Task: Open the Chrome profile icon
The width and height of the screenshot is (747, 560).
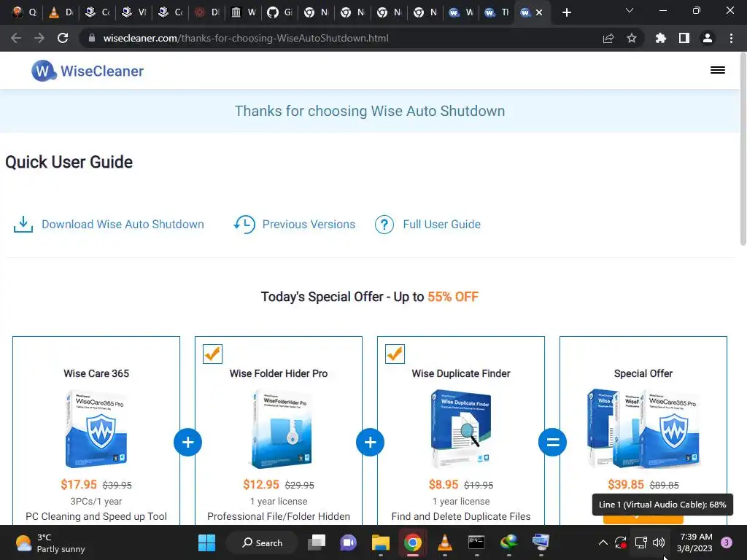Action: pyautogui.click(x=708, y=38)
